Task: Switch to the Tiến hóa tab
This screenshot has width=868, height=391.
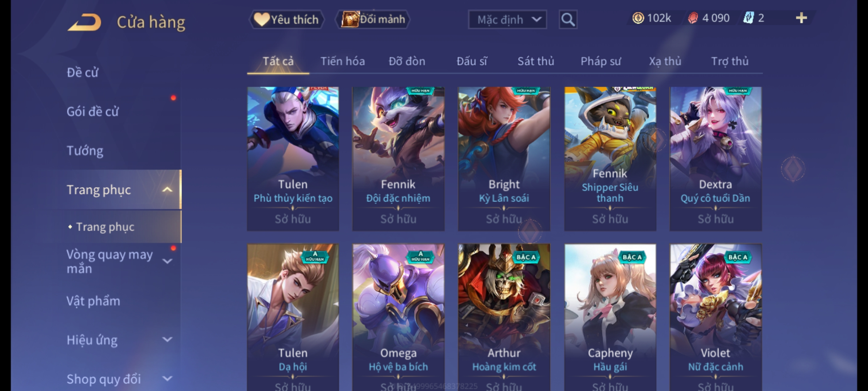Action: (342, 61)
